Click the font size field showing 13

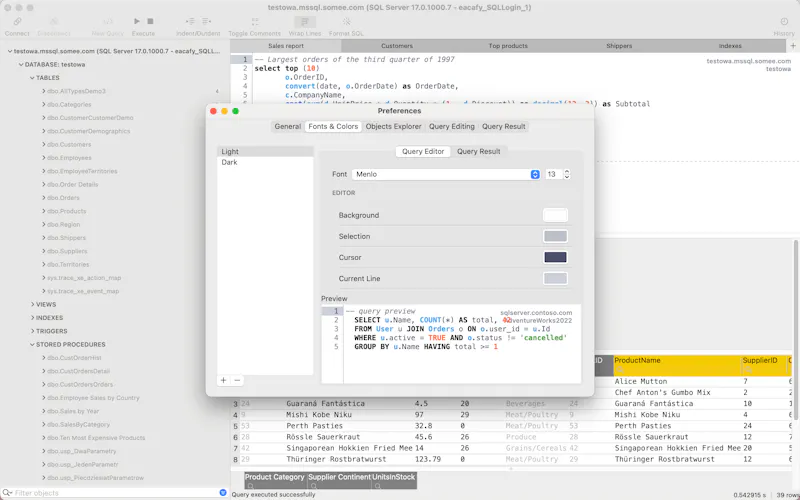pyautogui.click(x=554, y=174)
